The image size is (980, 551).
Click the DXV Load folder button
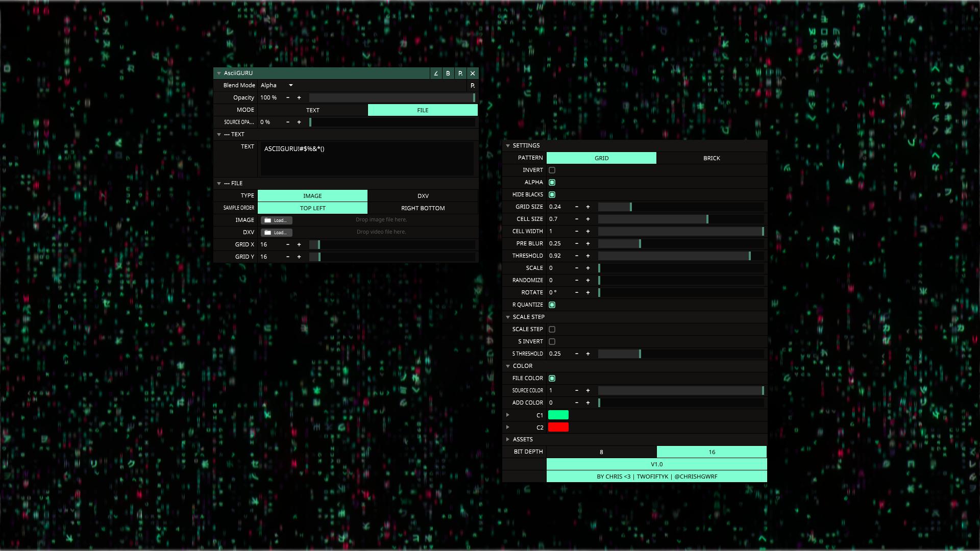(276, 233)
